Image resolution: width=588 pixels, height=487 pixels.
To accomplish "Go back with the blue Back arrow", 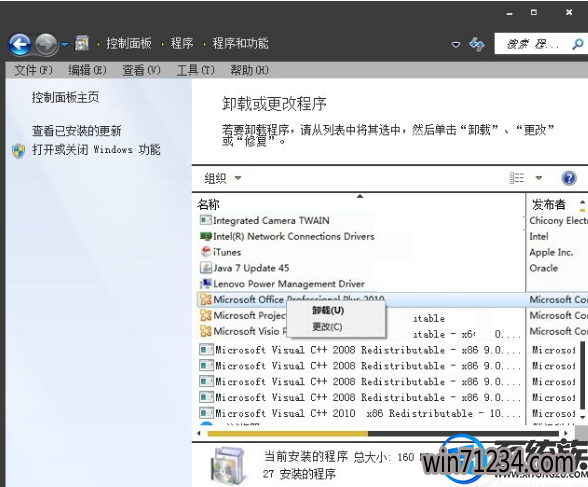I will [x=20, y=44].
